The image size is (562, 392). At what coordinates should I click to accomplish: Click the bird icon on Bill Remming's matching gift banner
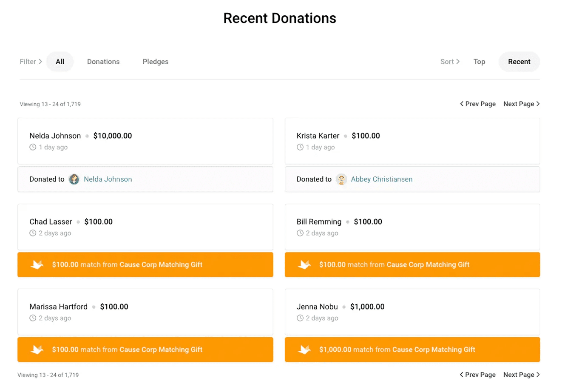click(304, 264)
